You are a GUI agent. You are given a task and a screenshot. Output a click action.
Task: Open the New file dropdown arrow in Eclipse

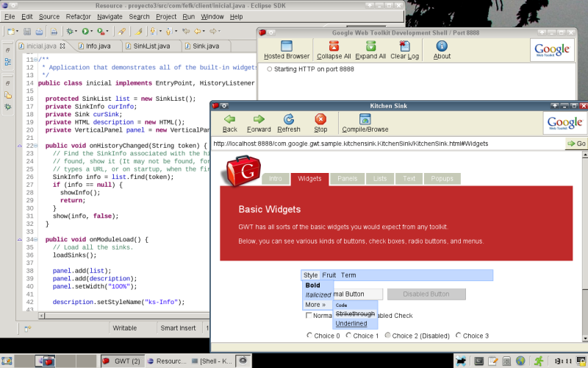click(17, 31)
